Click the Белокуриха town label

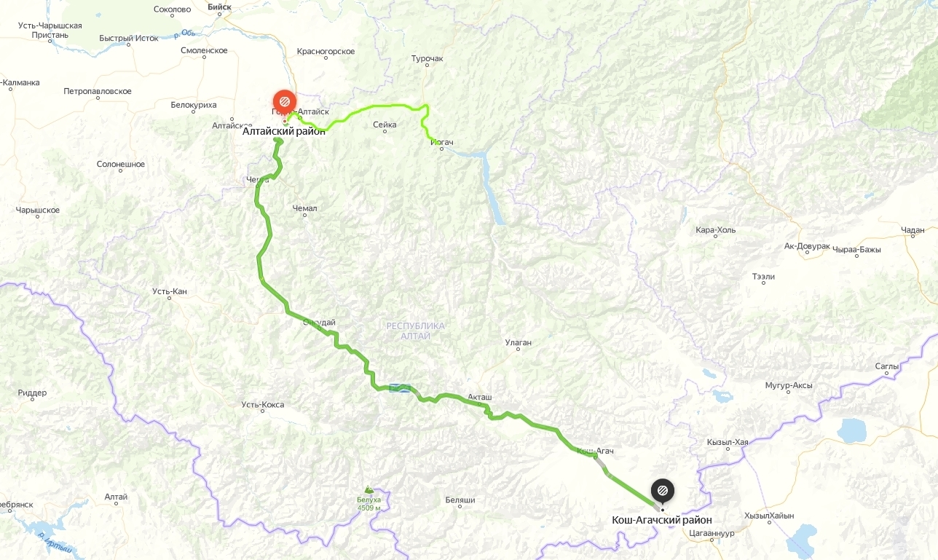pos(194,105)
